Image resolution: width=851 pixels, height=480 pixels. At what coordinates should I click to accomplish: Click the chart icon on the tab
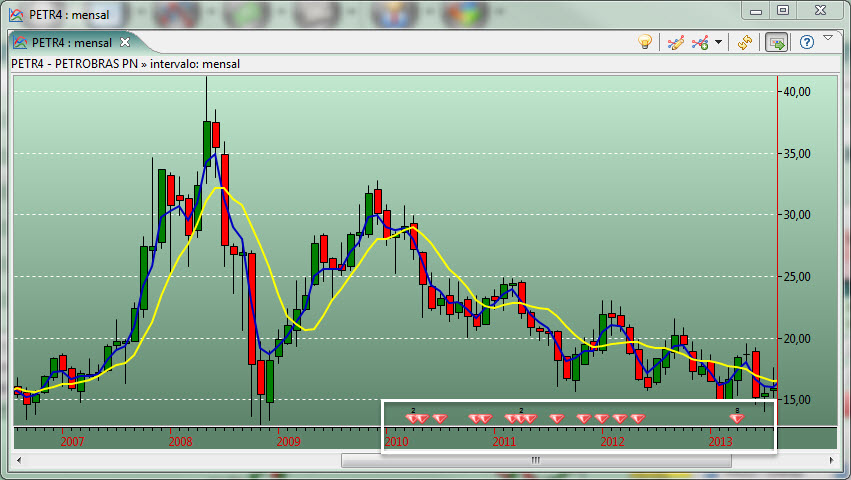20,42
